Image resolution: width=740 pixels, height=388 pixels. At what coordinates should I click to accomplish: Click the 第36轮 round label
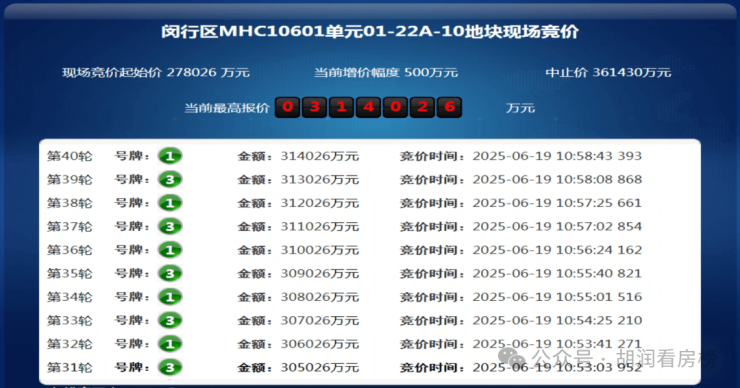[70, 250]
